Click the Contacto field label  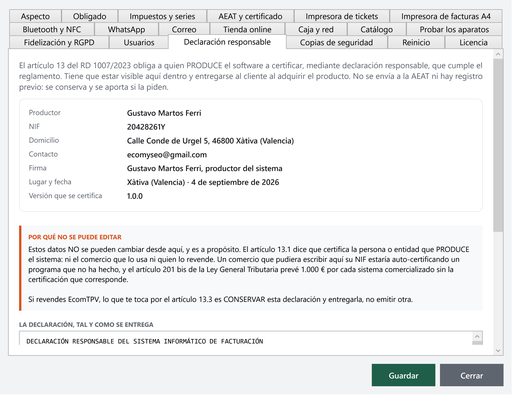(43, 154)
